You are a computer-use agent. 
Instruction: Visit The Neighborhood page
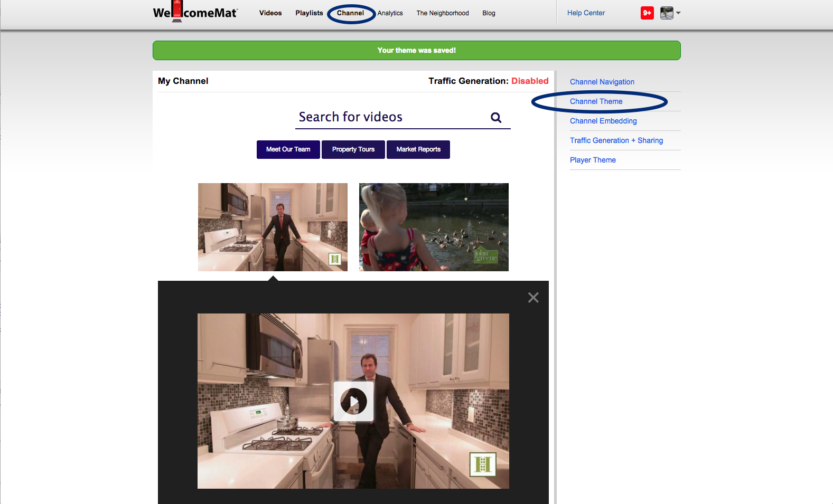click(442, 13)
